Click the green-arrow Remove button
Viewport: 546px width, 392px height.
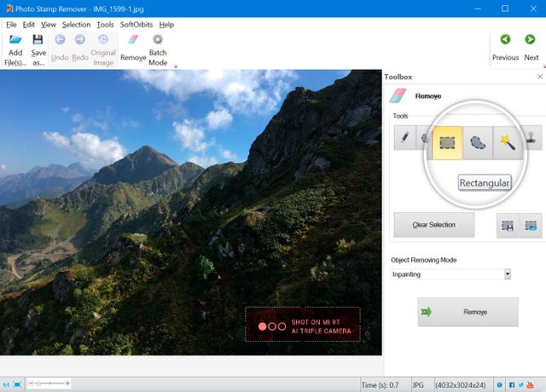[x=468, y=312]
